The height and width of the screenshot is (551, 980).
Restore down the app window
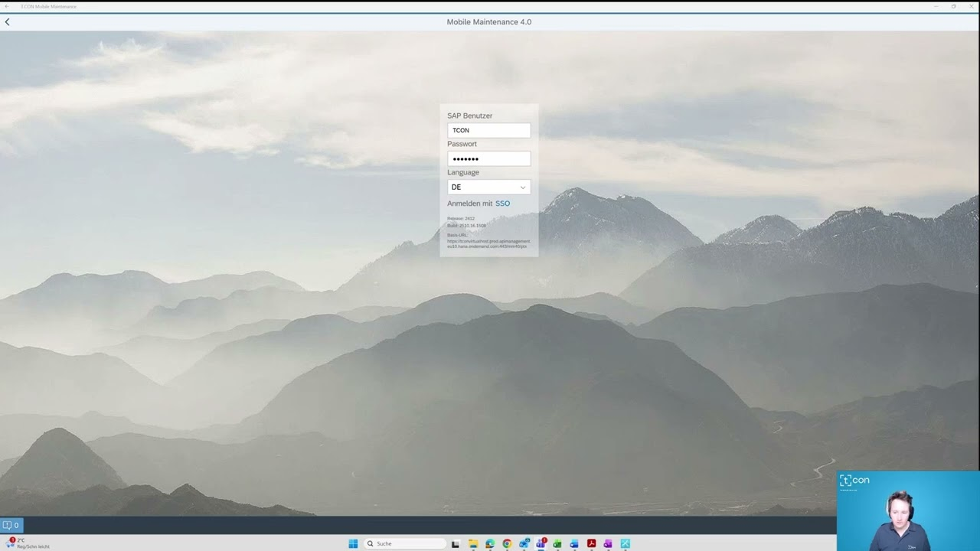click(953, 6)
